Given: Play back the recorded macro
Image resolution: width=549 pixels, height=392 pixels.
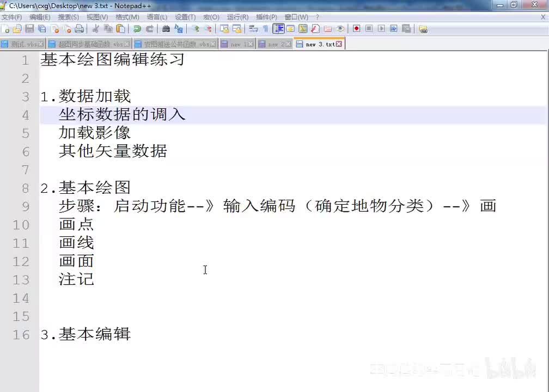Looking at the screenshot, I should click(381, 29).
